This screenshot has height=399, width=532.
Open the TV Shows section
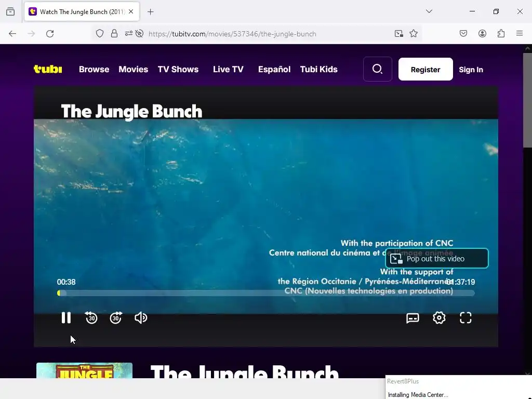(178, 69)
